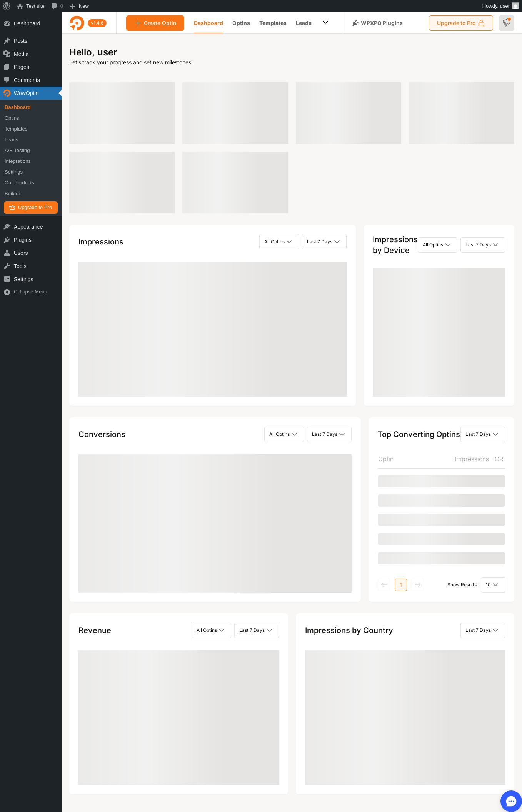Open Builder in WowOptin submenu
This screenshot has height=812, width=522.
pyautogui.click(x=12, y=194)
